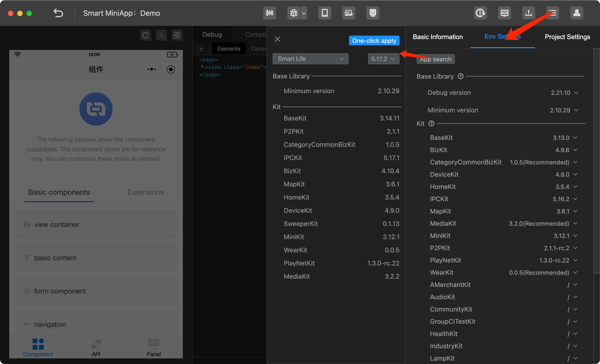
Task: Open BaseKit 3.13.0 version dropdown
Action: point(565,138)
